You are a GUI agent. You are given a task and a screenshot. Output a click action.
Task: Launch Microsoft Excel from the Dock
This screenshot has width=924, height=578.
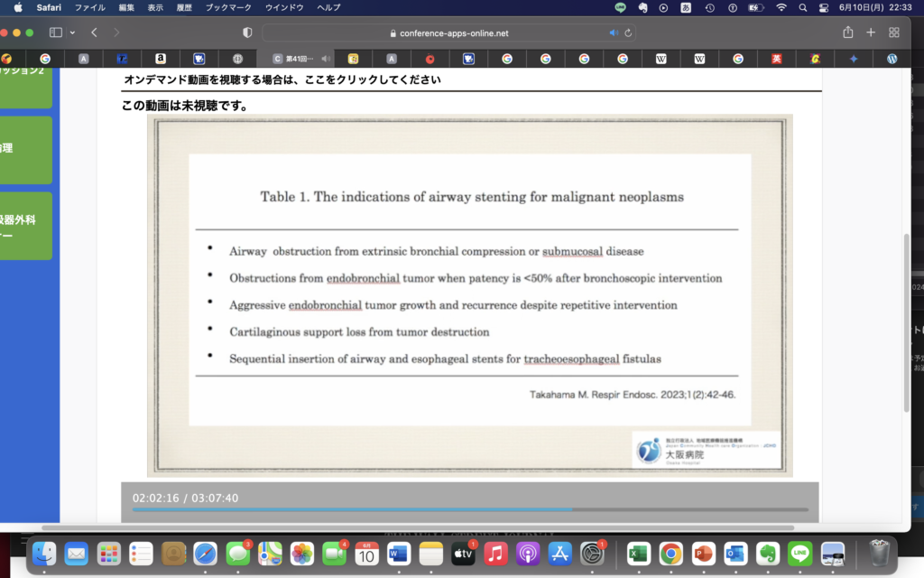tap(639, 553)
